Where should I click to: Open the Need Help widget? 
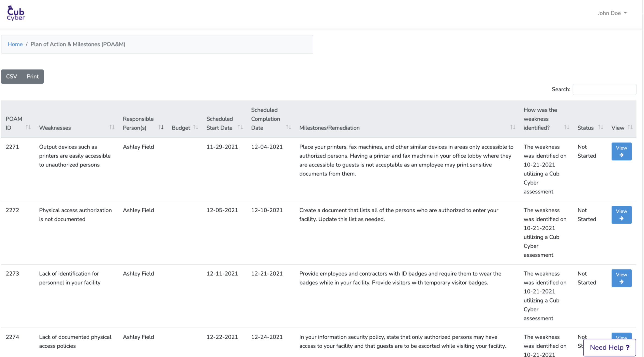point(609,347)
